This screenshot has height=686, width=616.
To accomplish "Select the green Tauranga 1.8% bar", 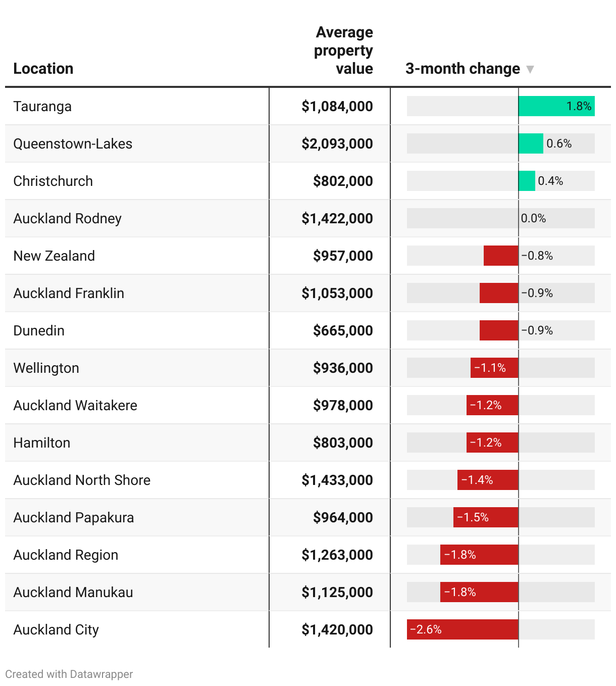I will coord(556,106).
